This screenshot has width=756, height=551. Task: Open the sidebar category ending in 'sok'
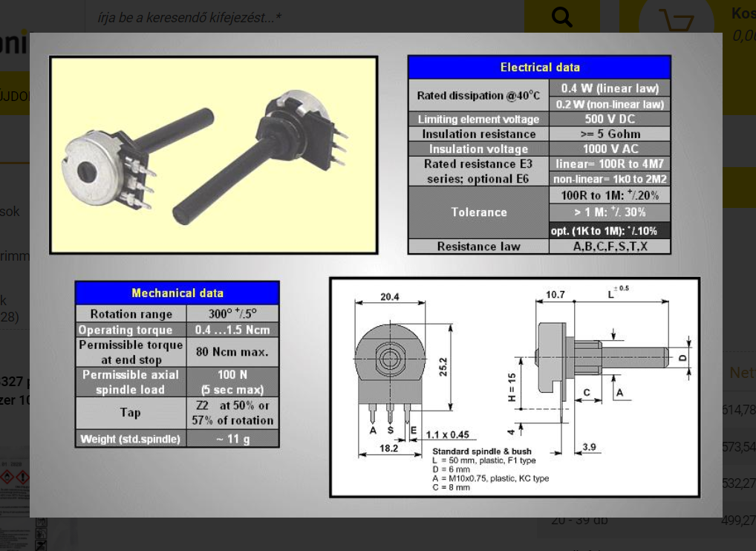(10, 212)
